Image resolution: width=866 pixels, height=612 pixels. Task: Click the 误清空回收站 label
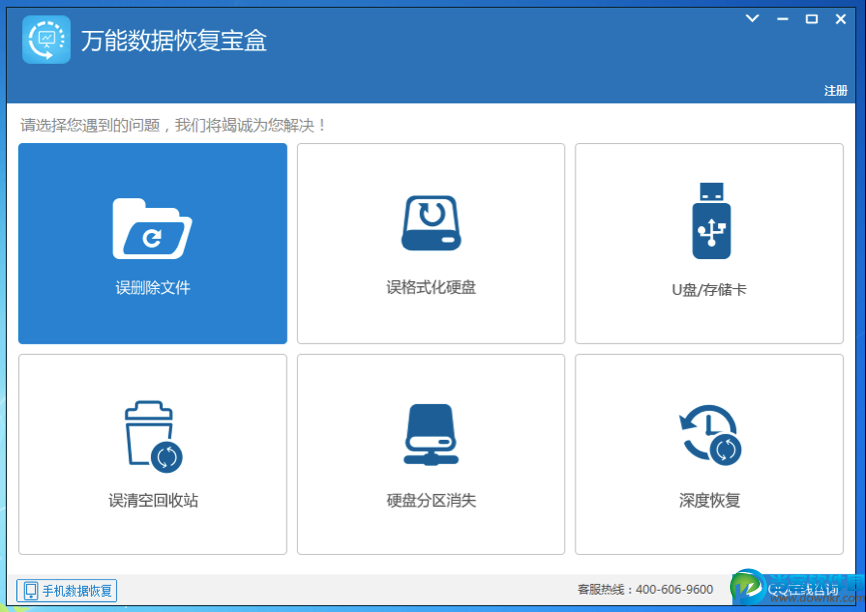153,500
